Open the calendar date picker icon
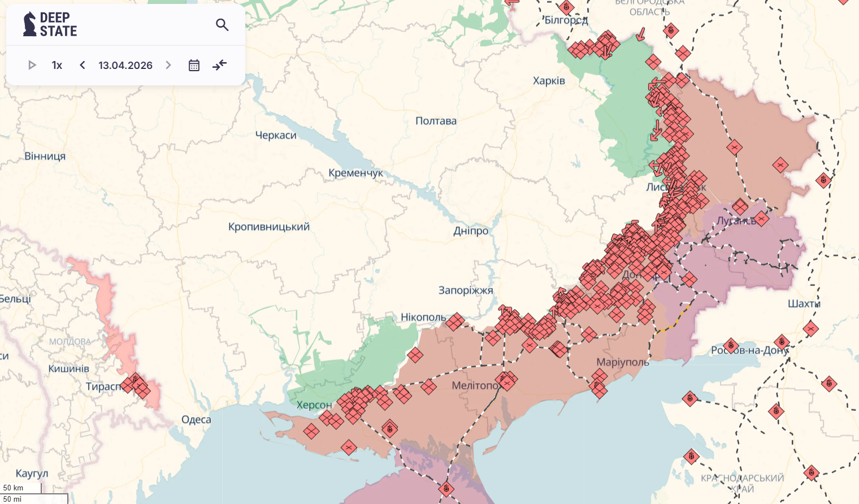 click(194, 65)
